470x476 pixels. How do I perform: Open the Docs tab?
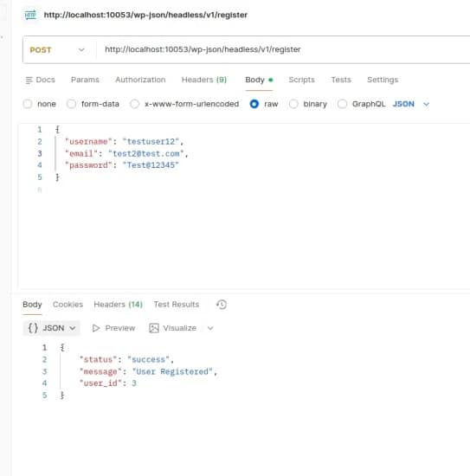pos(41,80)
